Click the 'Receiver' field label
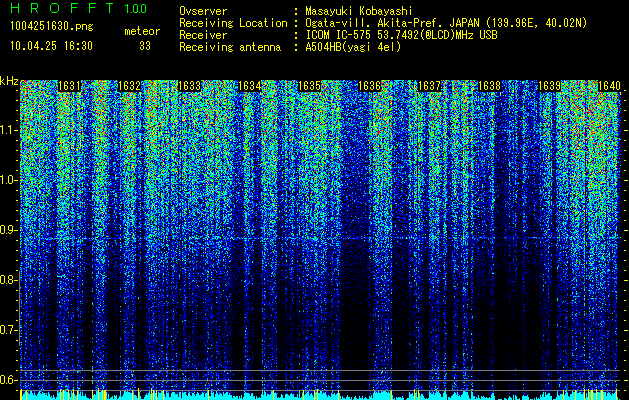Screen dimensions: 629x400 click(203, 35)
